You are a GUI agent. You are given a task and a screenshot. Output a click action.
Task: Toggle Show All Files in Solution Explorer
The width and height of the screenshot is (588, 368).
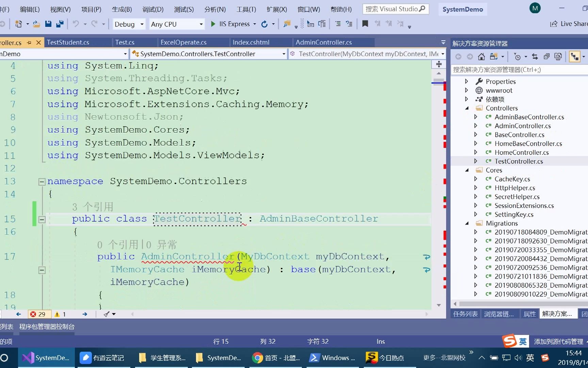tap(558, 57)
